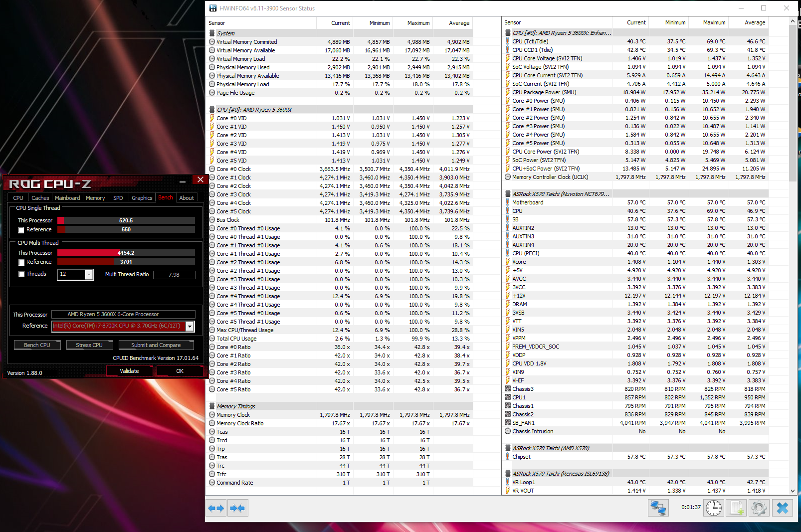Image resolution: width=801 pixels, height=532 pixels.
Task: Click the Multi Thread This Processor score bar
Action: [126, 253]
